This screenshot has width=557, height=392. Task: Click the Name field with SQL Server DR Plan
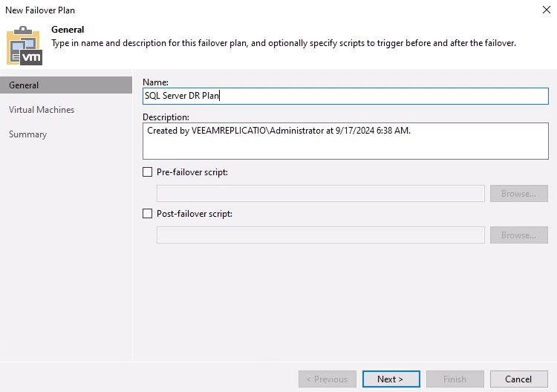(345, 96)
